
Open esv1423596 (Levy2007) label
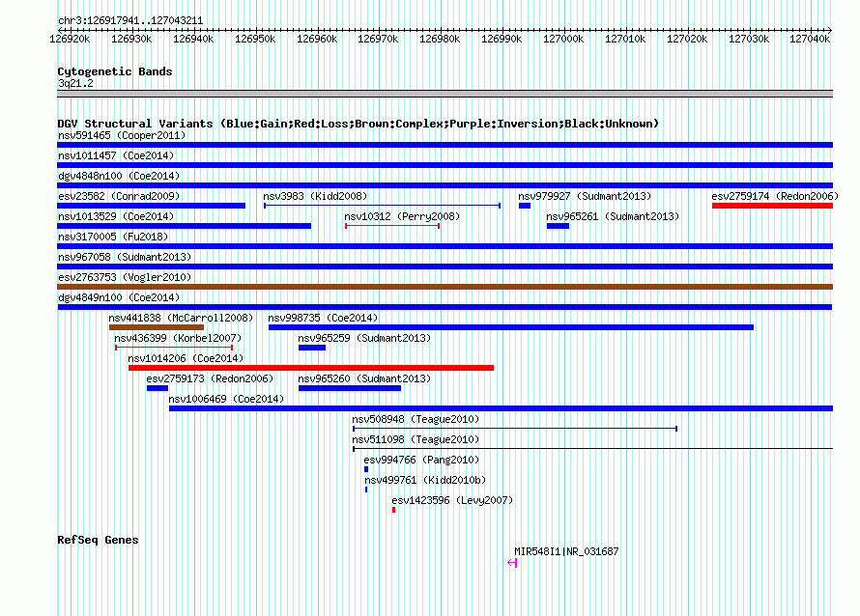click(452, 500)
